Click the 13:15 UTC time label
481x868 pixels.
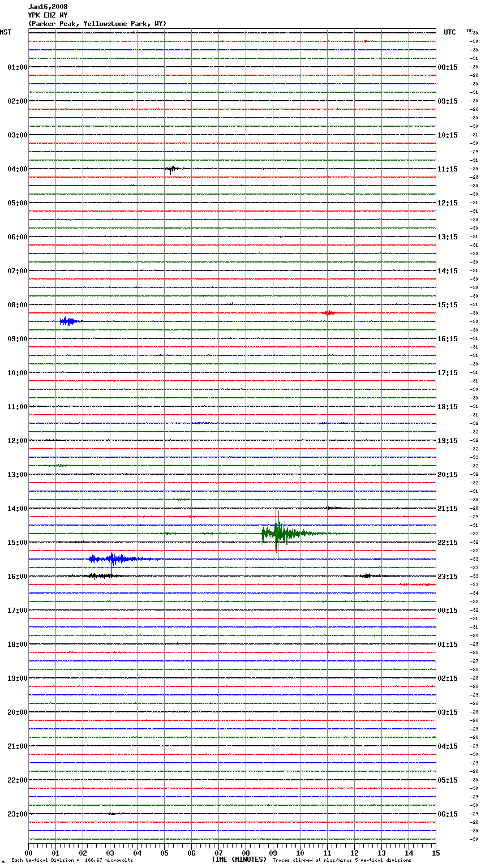click(448, 237)
